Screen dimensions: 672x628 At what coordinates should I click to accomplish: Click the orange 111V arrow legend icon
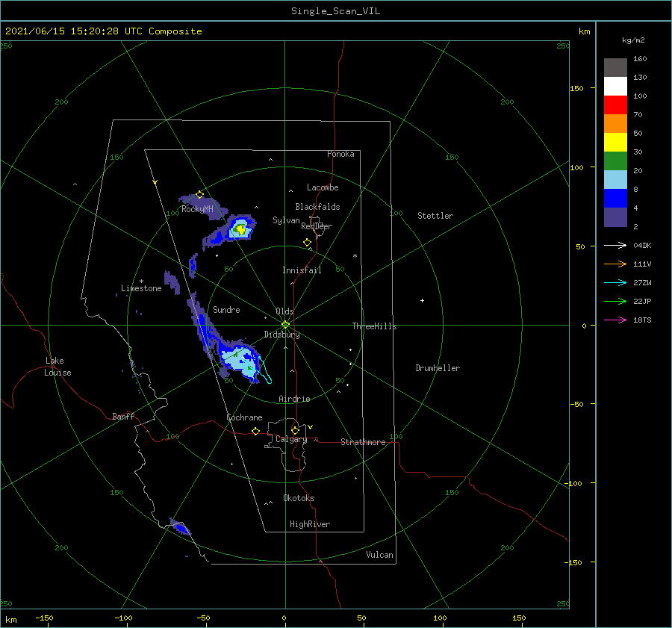point(615,264)
